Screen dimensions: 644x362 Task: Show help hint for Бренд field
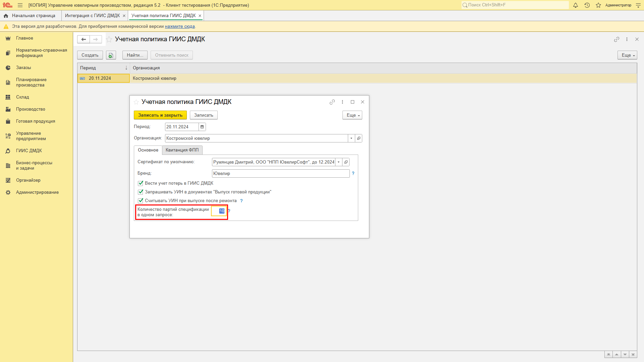click(x=353, y=173)
